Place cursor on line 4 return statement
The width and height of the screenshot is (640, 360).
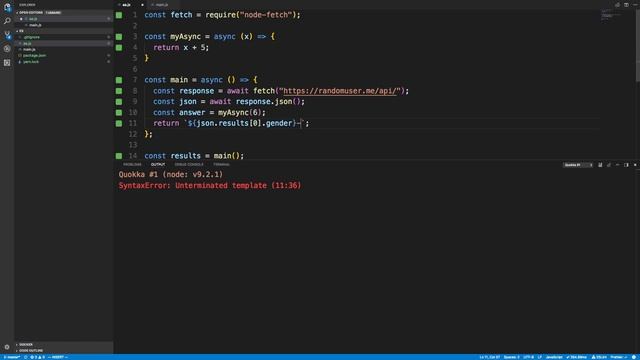pyautogui.click(x=181, y=47)
